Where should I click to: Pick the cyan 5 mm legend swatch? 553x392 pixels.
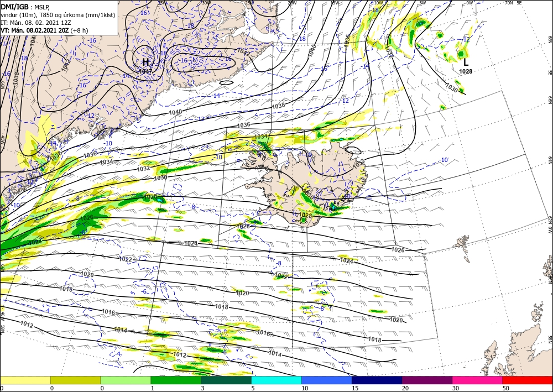[x=276, y=380]
